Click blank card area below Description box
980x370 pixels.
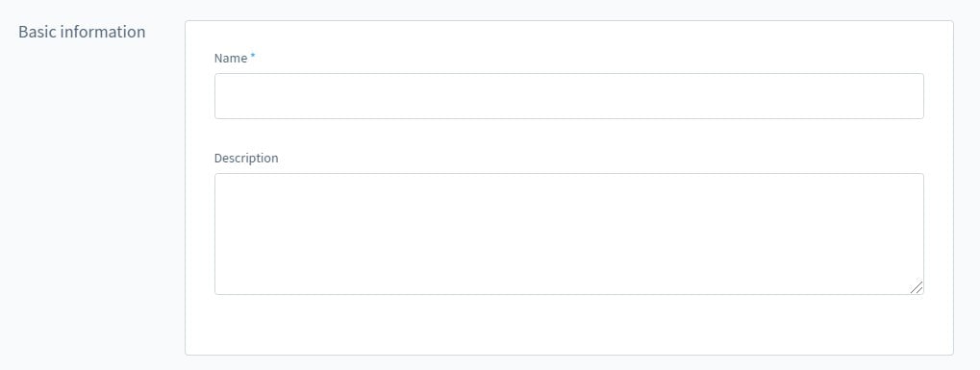[568, 325]
